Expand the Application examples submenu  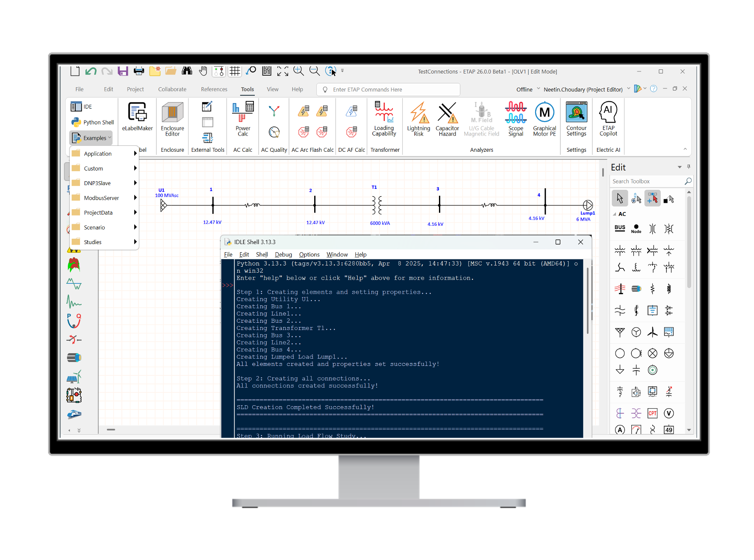[104, 153]
